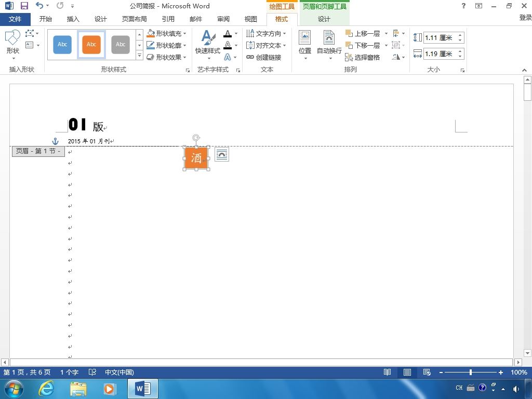Open the Windows Start button
Screen dimensions: 532x399
(x=14, y=389)
